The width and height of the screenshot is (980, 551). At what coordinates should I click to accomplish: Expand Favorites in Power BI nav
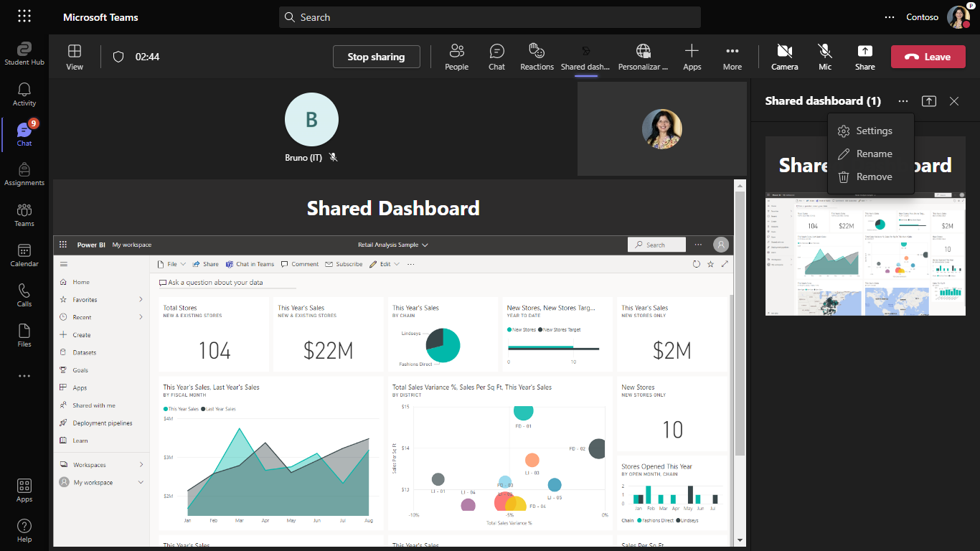tap(141, 300)
